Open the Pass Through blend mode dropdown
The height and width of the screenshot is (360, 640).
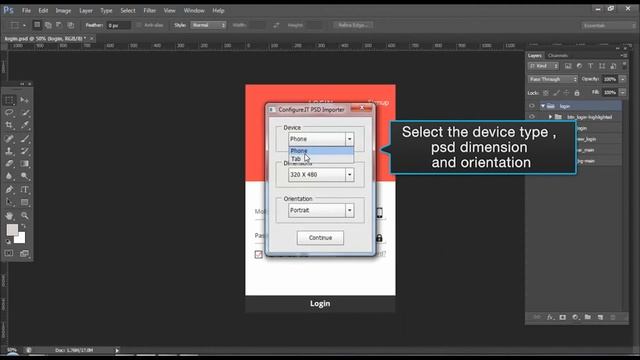[553, 79]
